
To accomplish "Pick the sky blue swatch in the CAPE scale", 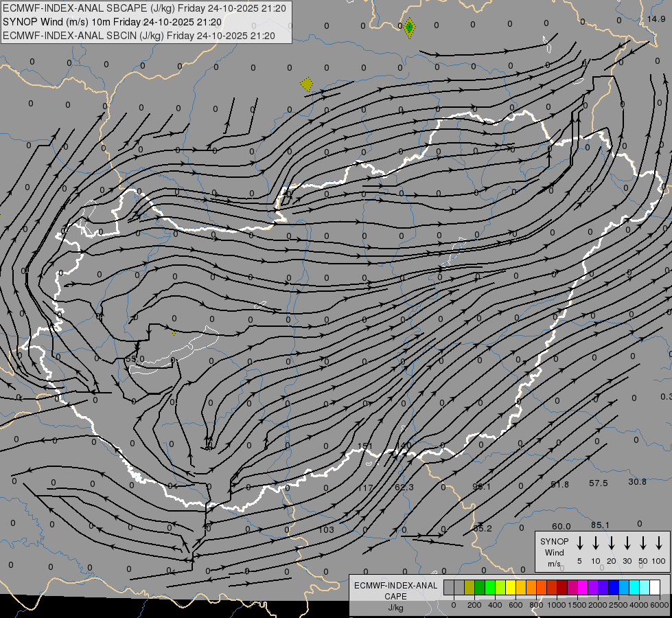I will click(624, 587).
